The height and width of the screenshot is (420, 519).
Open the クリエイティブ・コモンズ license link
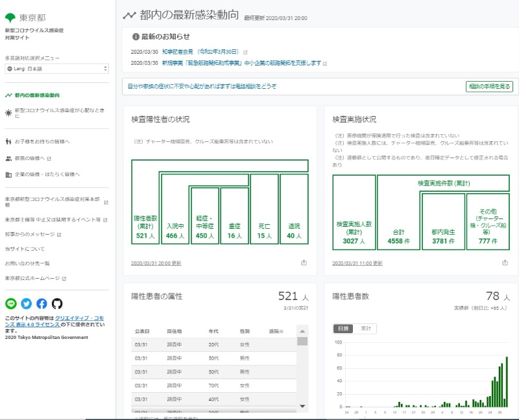click(x=78, y=318)
